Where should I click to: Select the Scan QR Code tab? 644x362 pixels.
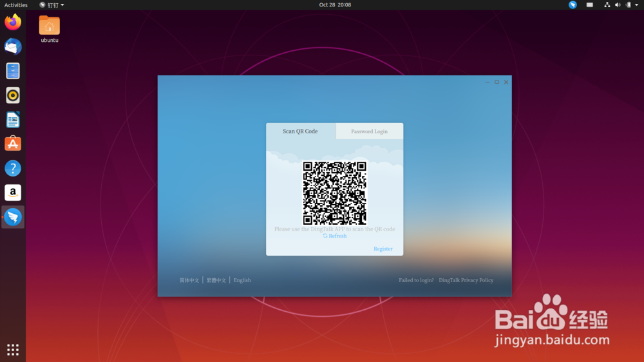[x=300, y=131]
